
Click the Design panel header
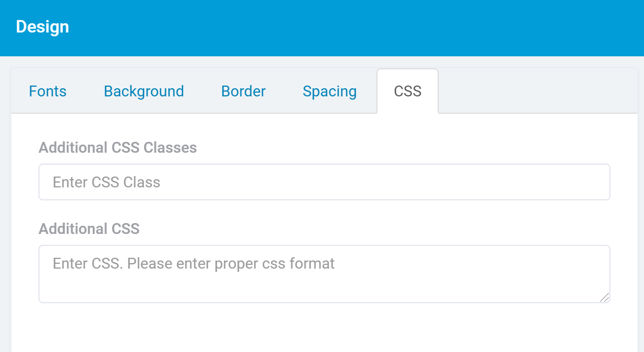click(322, 27)
